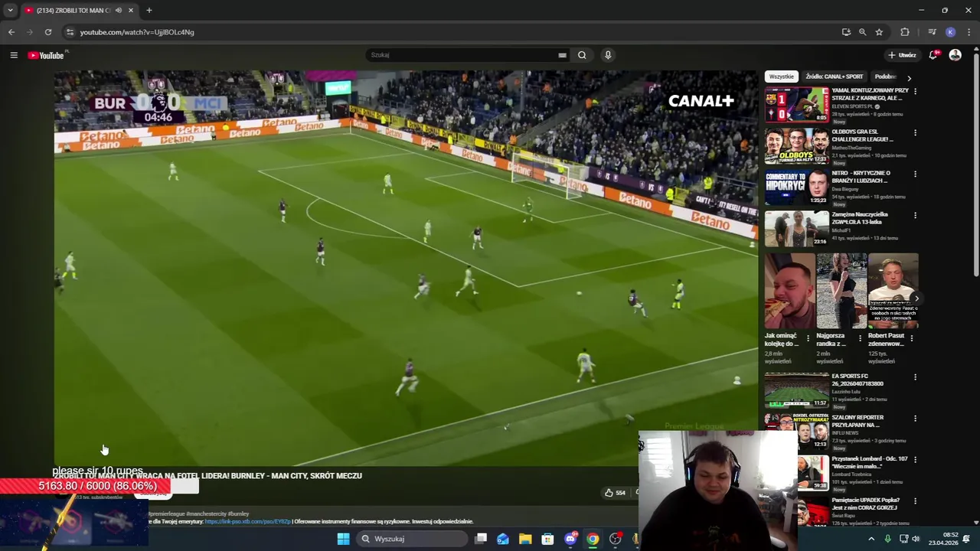
Task: Open the browser zoom magnifier icon
Action: (x=862, y=32)
